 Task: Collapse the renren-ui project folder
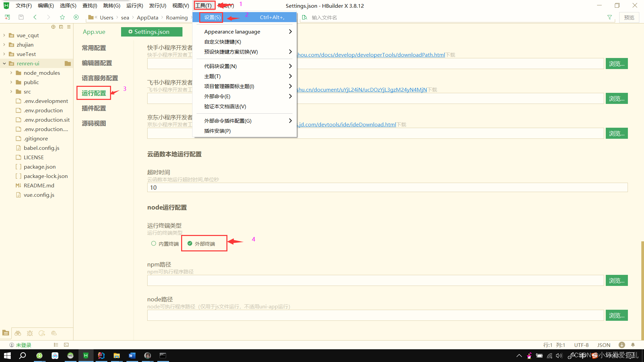click(4, 63)
